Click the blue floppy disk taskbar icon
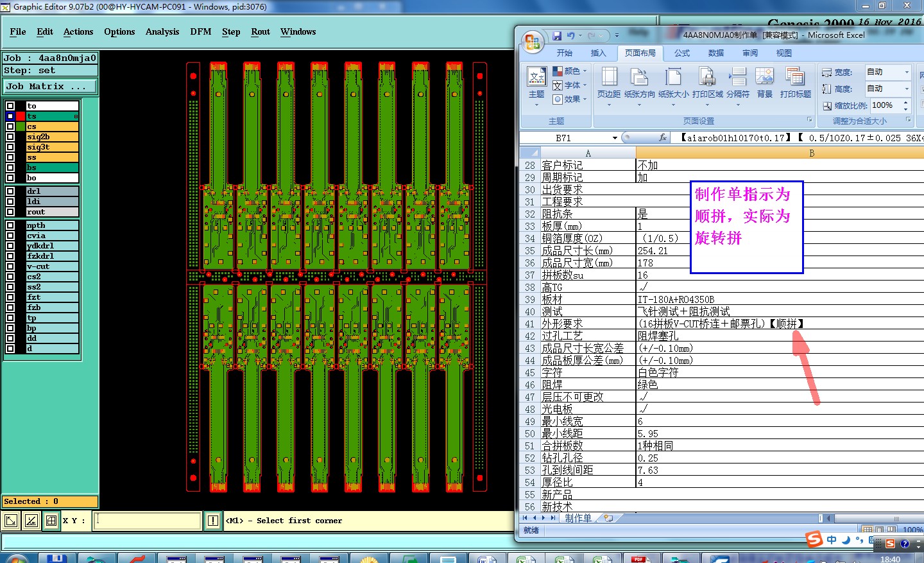Viewport: 924px width, 563px height. (x=56, y=559)
